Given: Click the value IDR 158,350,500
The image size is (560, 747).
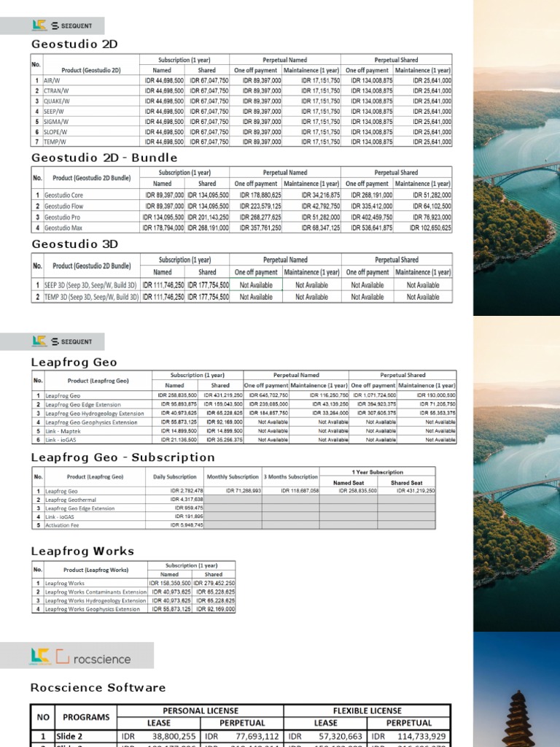Looking at the screenshot, I should click(x=169, y=583).
